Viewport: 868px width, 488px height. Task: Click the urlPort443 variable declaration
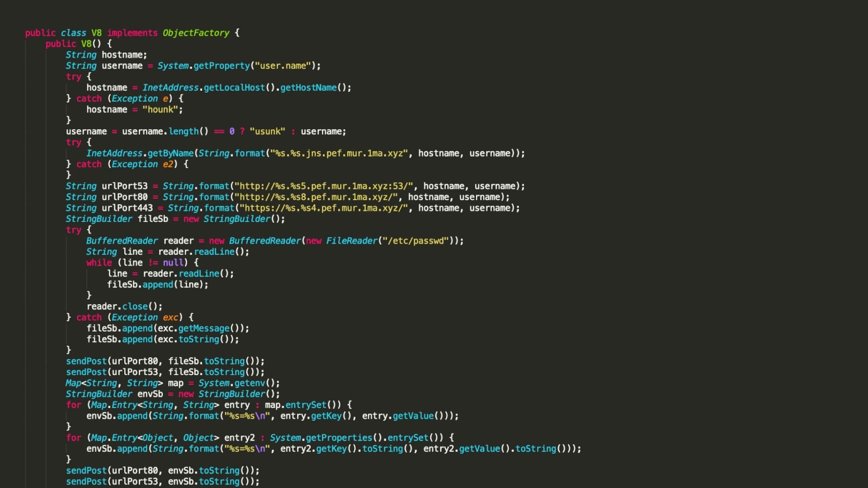pyautogui.click(x=127, y=208)
